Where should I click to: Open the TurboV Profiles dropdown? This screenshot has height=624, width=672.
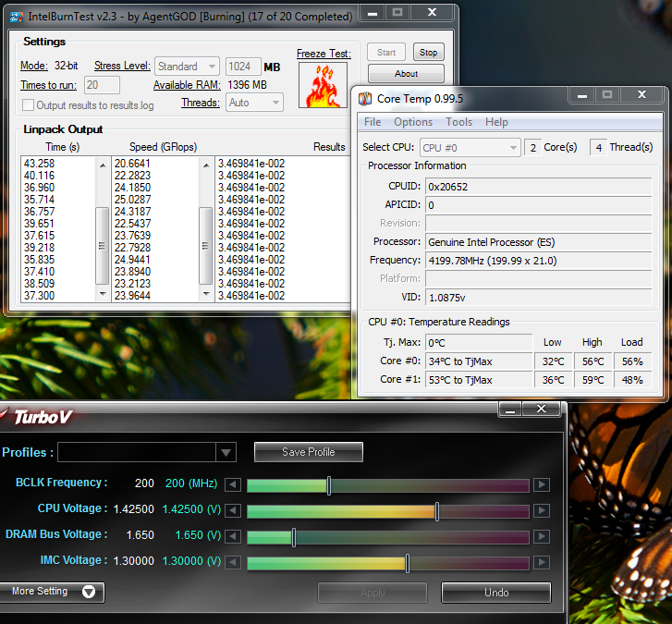pos(226,452)
